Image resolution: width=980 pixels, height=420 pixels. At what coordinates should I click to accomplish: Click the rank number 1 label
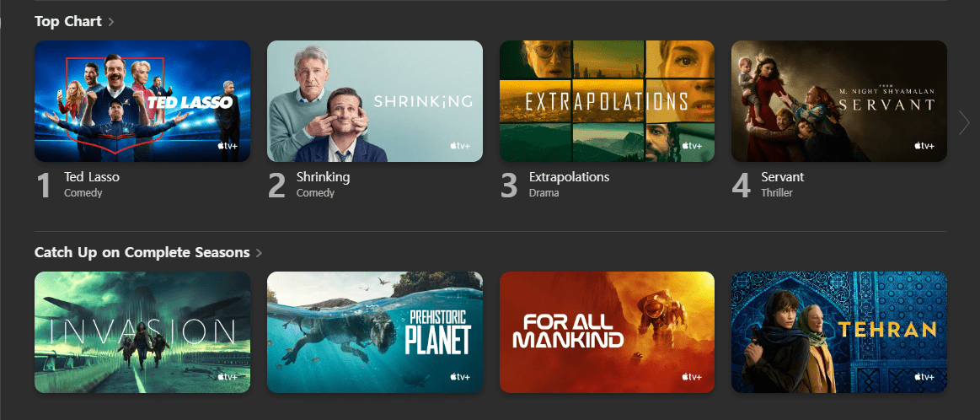(x=45, y=186)
